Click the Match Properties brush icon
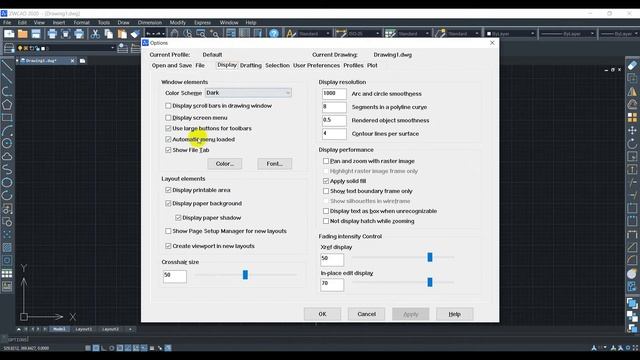 [135, 34]
